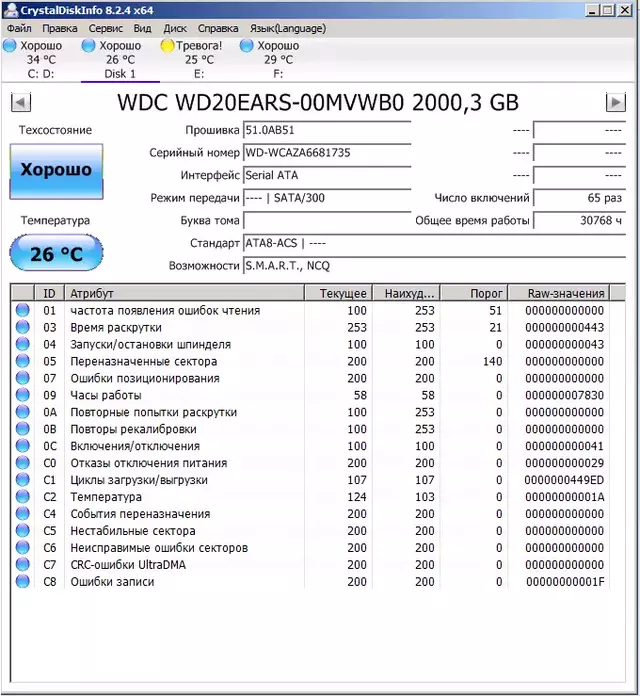Screen dimensions: 640x696
Task: Click the empty Буква тома field
Action: click(327, 221)
